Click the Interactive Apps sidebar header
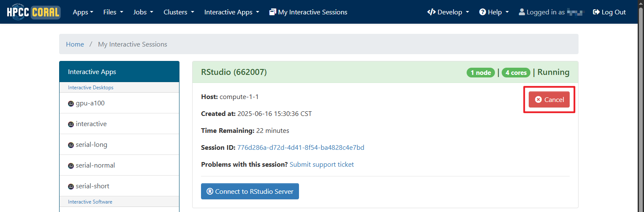The image size is (644, 212). pos(119,72)
